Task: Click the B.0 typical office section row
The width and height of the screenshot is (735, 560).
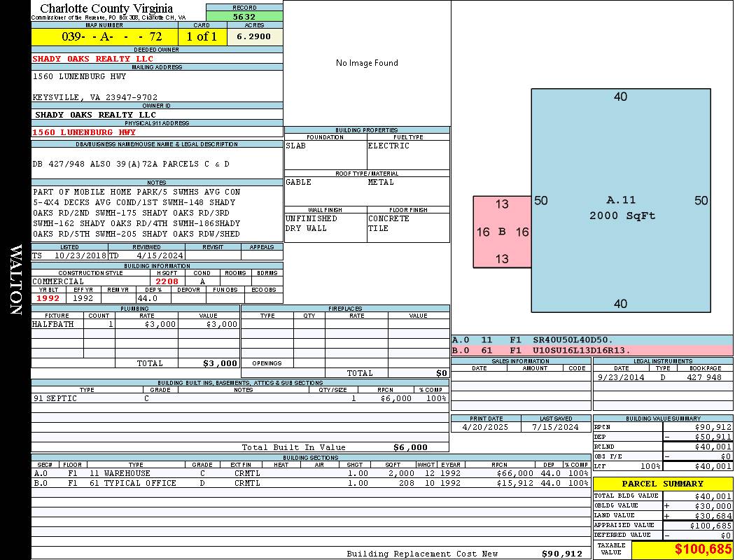Action: 308,483
